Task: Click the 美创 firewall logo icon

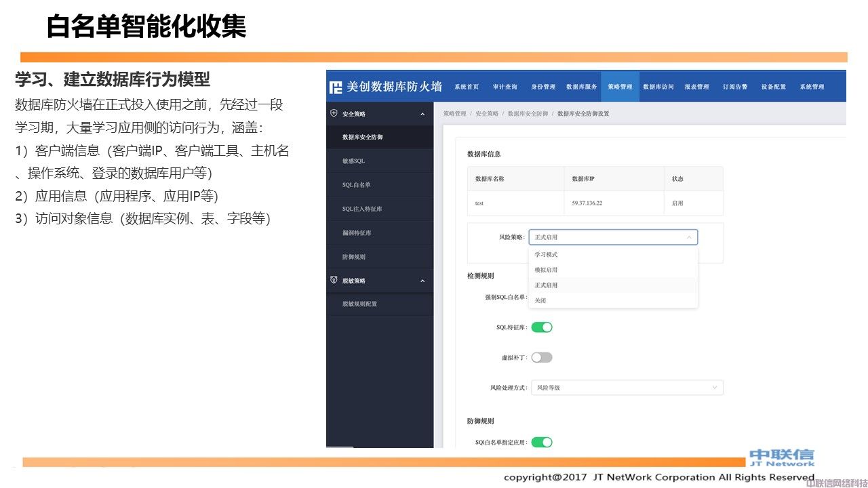Action: coord(336,87)
